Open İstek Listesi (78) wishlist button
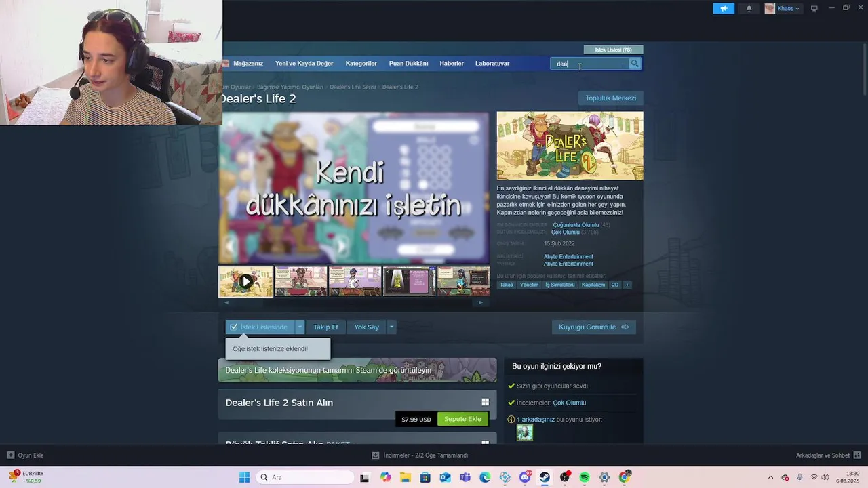 (x=613, y=49)
